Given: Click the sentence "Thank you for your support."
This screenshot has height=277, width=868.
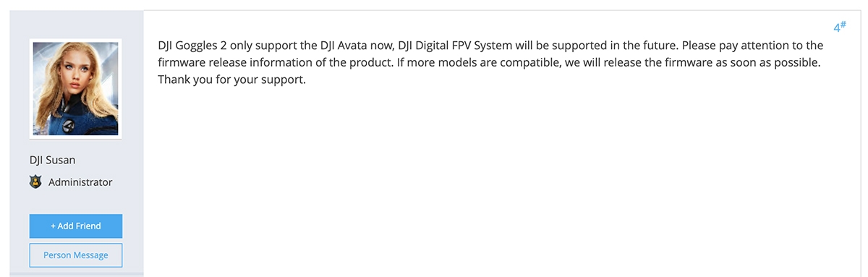Looking at the screenshot, I should 232,79.
